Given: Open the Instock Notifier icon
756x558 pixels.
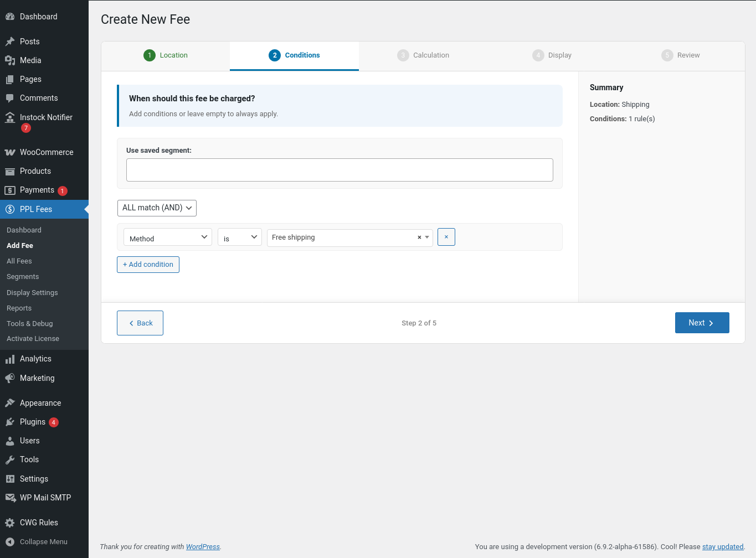Looking at the screenshot, I should [10, 117].
